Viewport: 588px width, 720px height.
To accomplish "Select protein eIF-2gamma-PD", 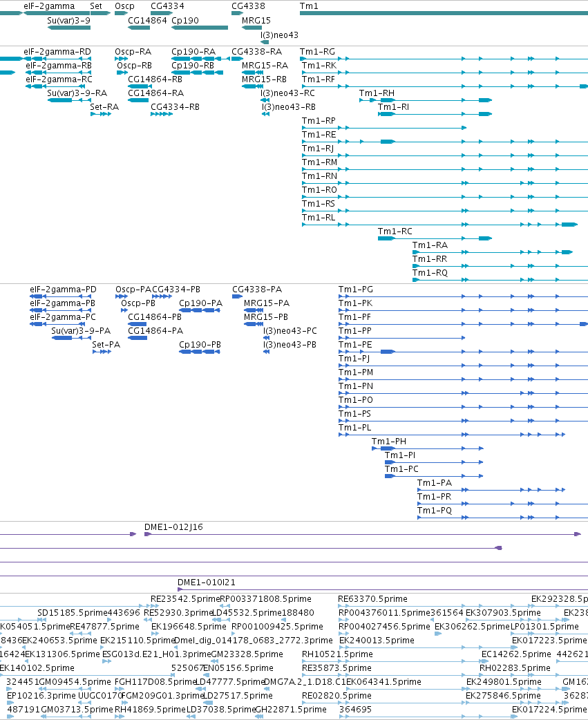I will click(64, 290).
